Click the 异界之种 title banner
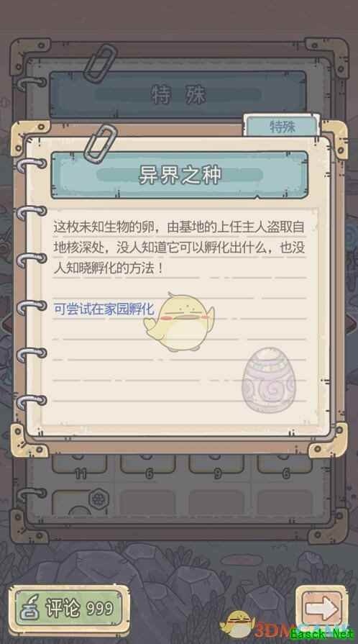The width and height of the screenshot is (358, 644). pyautogui.click(x=180, y=175)
